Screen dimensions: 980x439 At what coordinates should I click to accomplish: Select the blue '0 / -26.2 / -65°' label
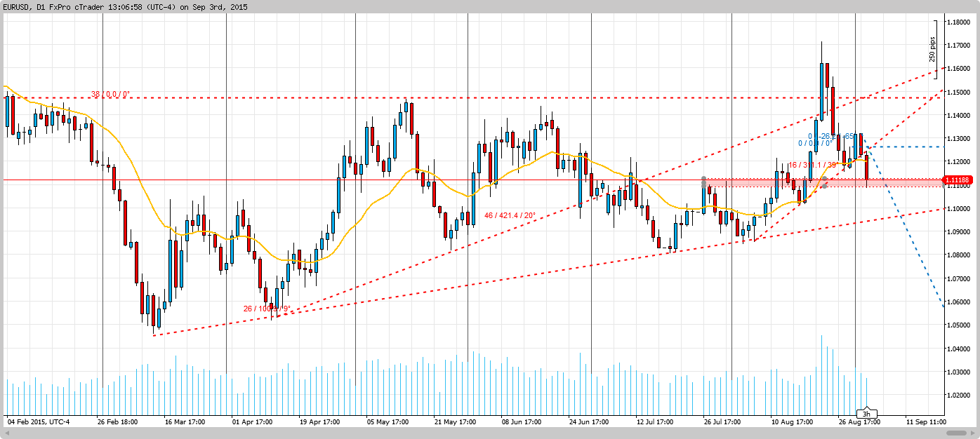pyautogui.click(x=830, y=136)
